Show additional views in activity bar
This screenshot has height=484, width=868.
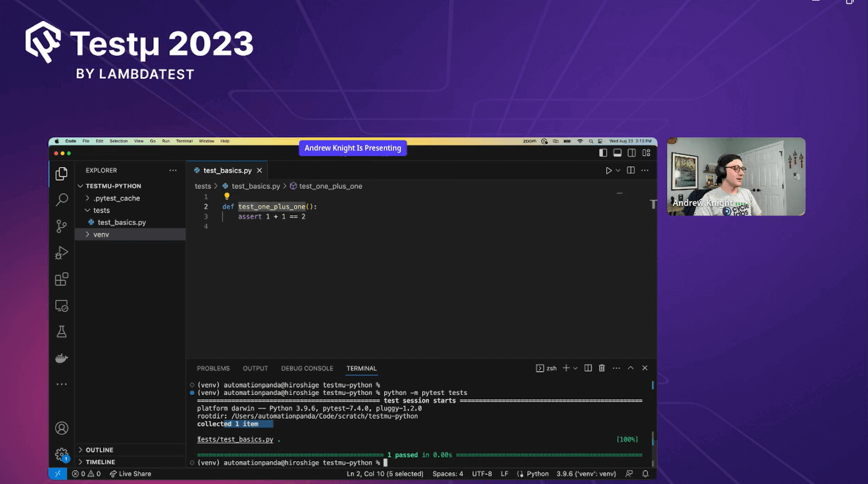pos(62,384)
